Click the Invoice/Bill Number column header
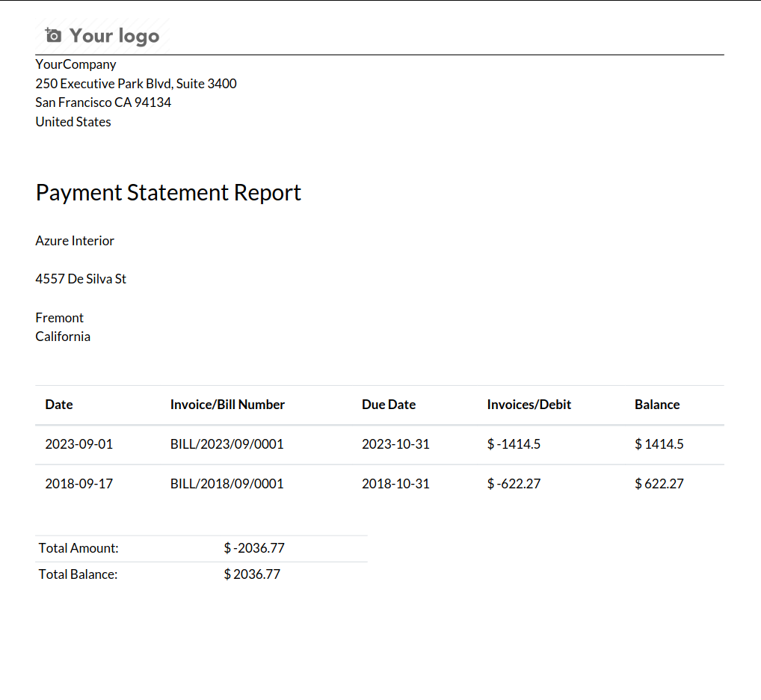 tap(227, 405)
